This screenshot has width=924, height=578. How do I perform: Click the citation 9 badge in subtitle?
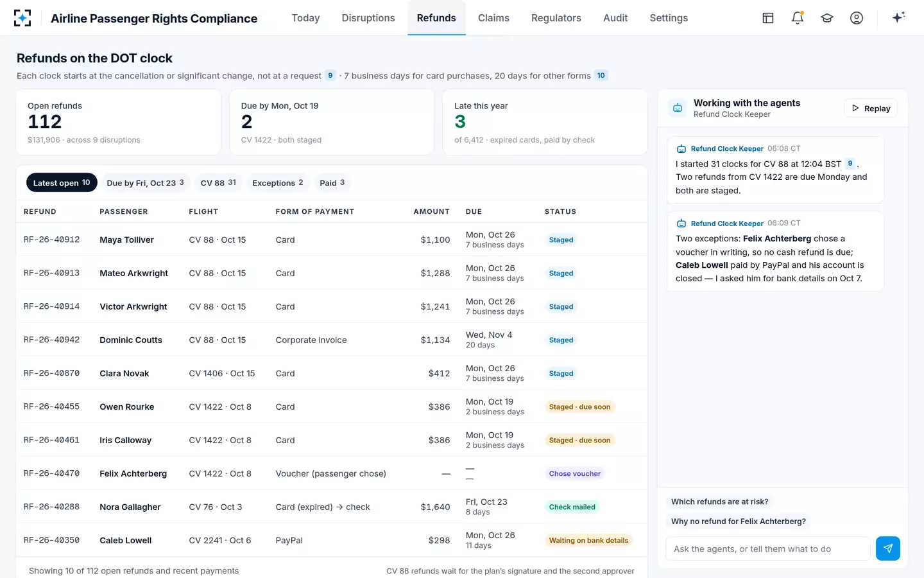[x=330, y=76]
